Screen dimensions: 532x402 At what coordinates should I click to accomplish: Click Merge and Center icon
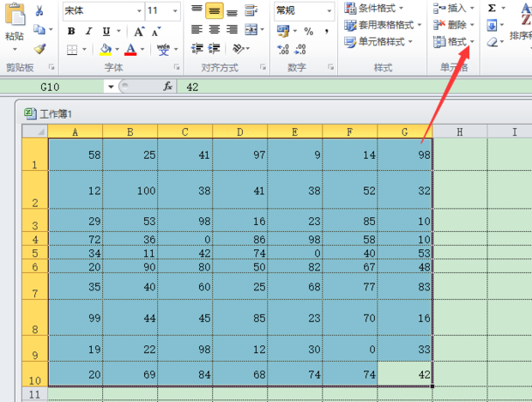tap(251, 30)
